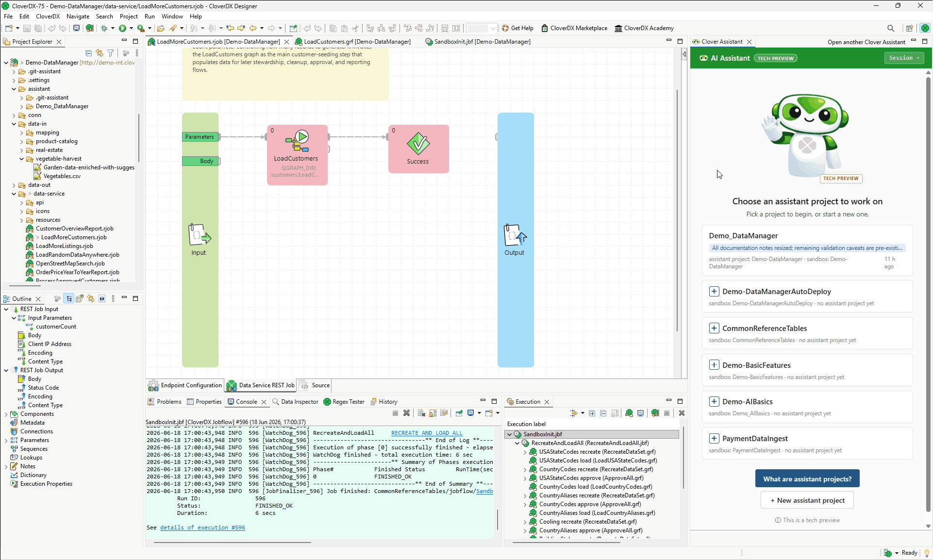Toggle Link with Editor in Project Explorer
This screenshot has width=933, height=560.
(100, 53)
